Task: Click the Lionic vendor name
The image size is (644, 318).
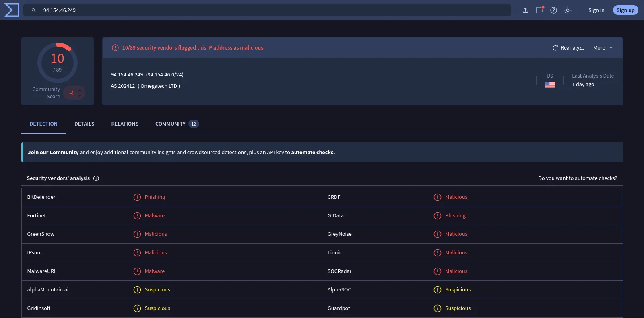Action: coord(335,253)
